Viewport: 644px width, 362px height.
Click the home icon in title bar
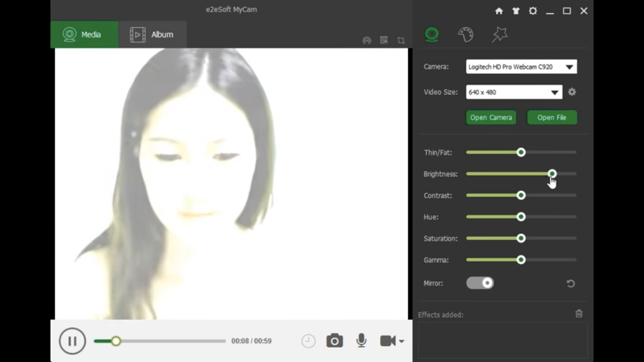(x=499, y=11)
